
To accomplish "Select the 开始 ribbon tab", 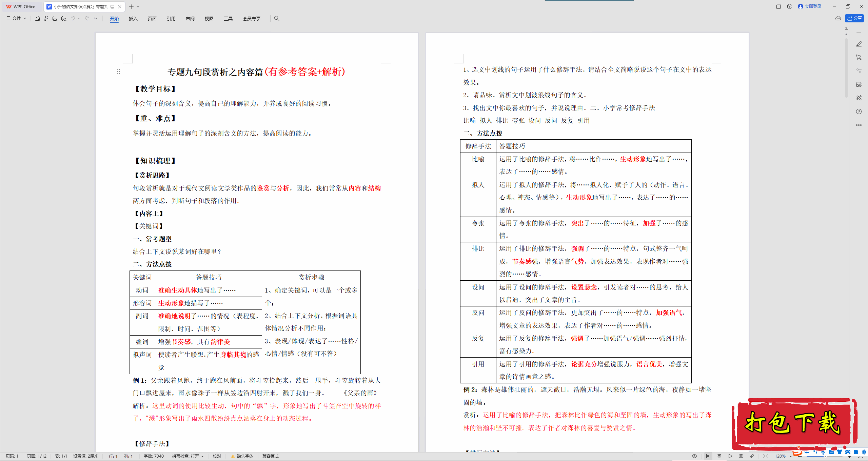I will [x=114, y=19].
